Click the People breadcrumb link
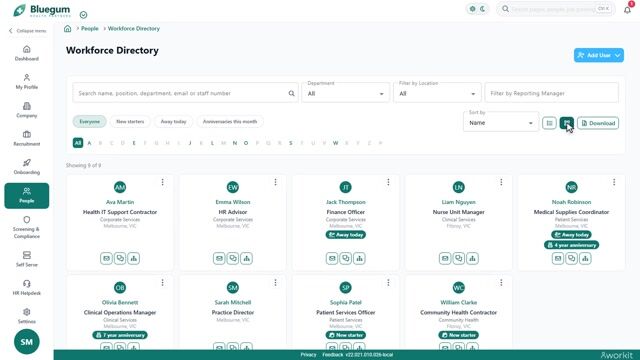This screenshot has height=360, width=640. 90,29
